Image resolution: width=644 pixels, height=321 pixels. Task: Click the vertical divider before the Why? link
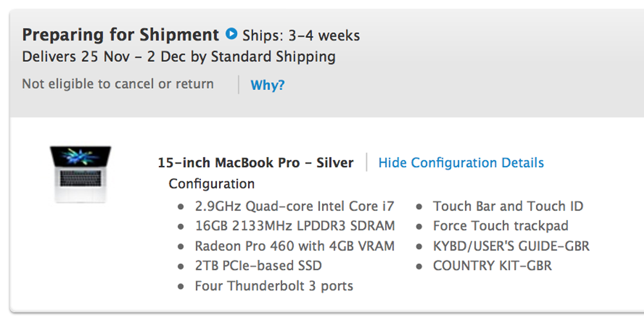point(238,85)
